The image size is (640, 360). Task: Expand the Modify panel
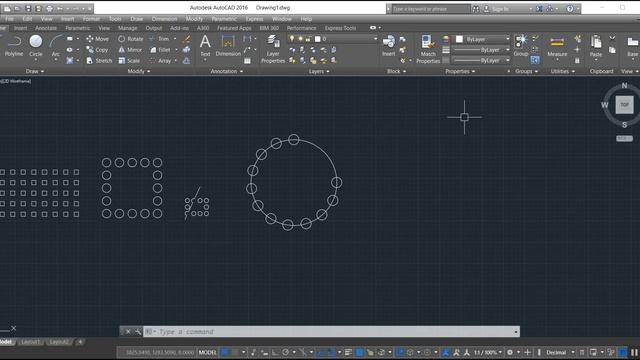tap(139, 71)
